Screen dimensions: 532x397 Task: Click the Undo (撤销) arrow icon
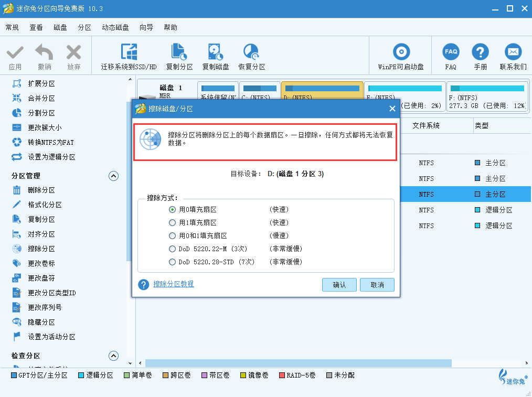coord(44,52)
